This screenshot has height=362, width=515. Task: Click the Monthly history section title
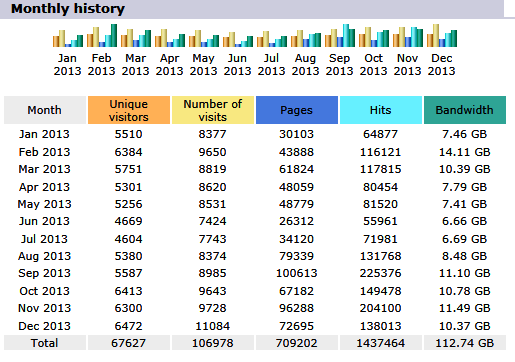(68, 9)
